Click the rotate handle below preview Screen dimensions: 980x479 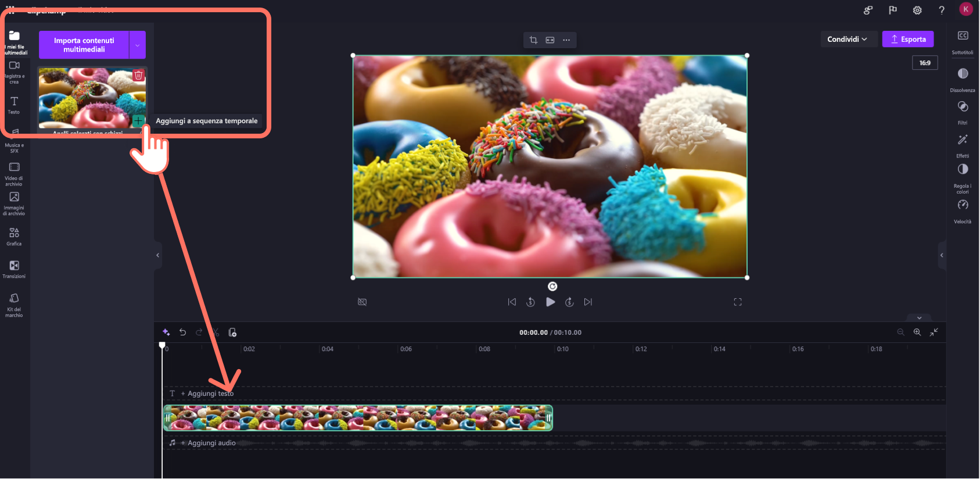[x=552, y=286]
